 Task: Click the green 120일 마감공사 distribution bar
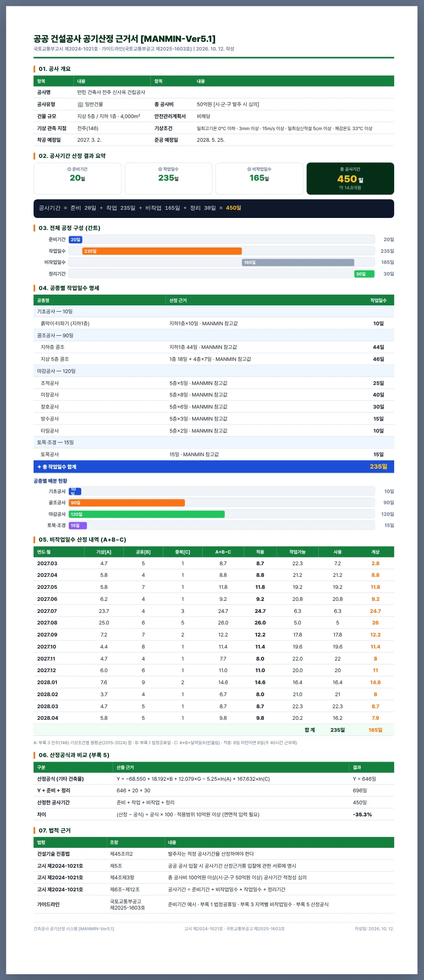tap(147, 514)
